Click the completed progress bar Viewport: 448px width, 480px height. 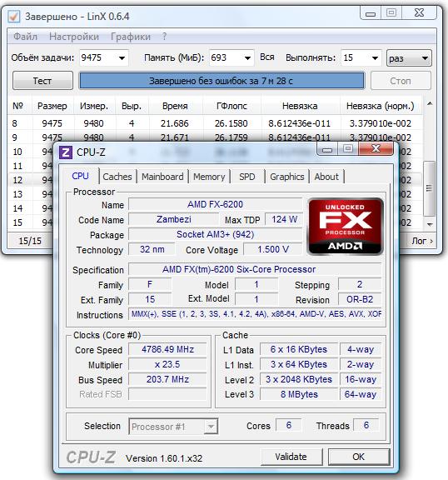(222, 81)
